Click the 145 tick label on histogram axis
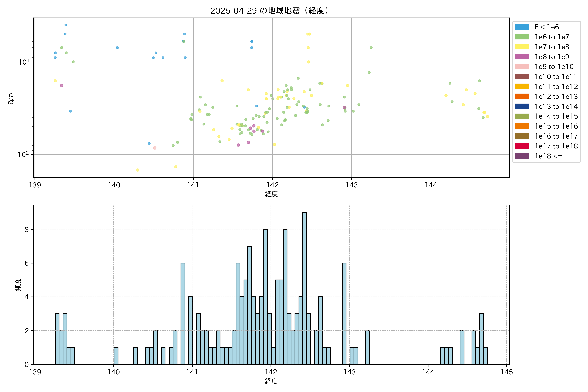This screenshot has height=392, width=588. click(506, 372)
